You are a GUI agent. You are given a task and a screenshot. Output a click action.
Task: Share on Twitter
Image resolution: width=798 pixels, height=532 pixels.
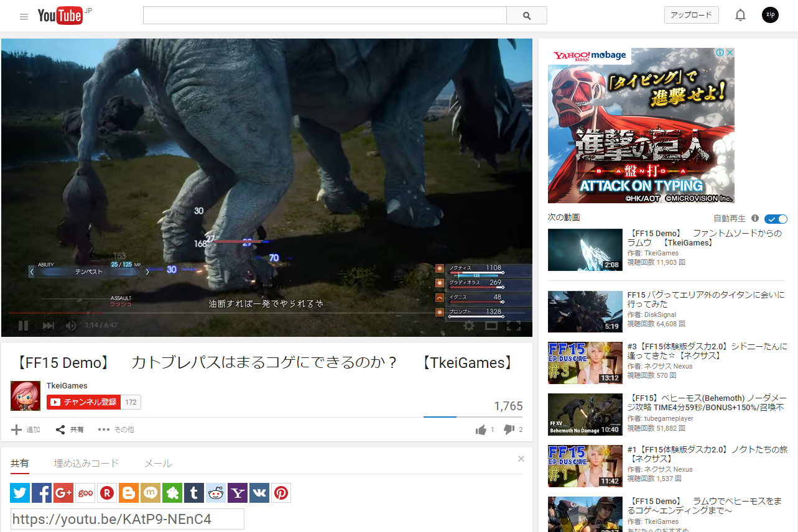pos(20,493)
